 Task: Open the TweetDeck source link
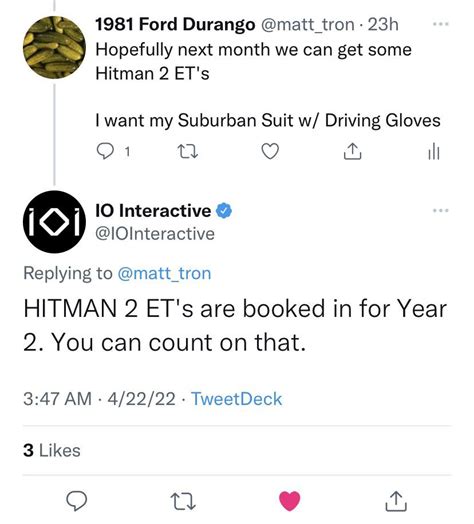(237, 399)
